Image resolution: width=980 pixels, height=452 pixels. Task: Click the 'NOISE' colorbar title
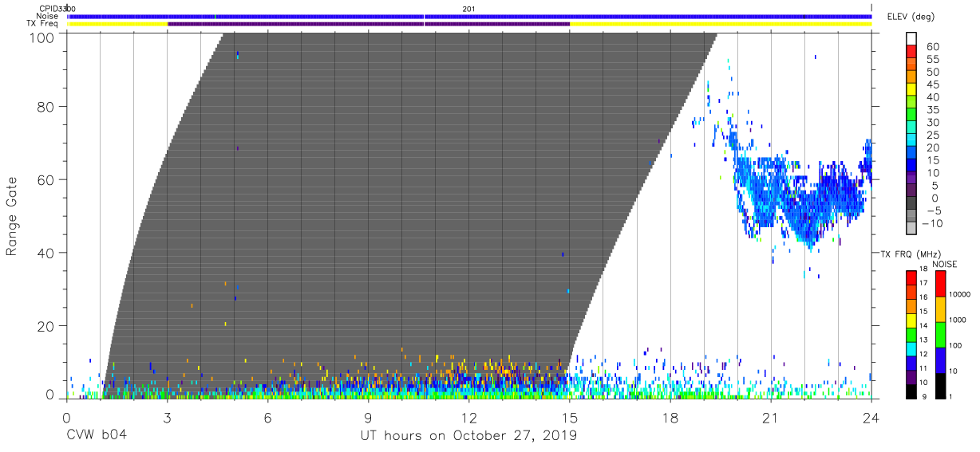[946, 264]
